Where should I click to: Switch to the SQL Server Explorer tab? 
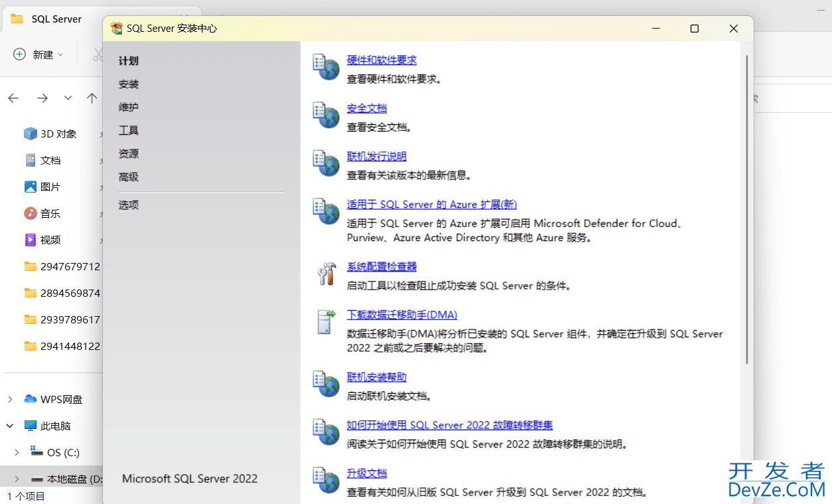click(58, 19)
